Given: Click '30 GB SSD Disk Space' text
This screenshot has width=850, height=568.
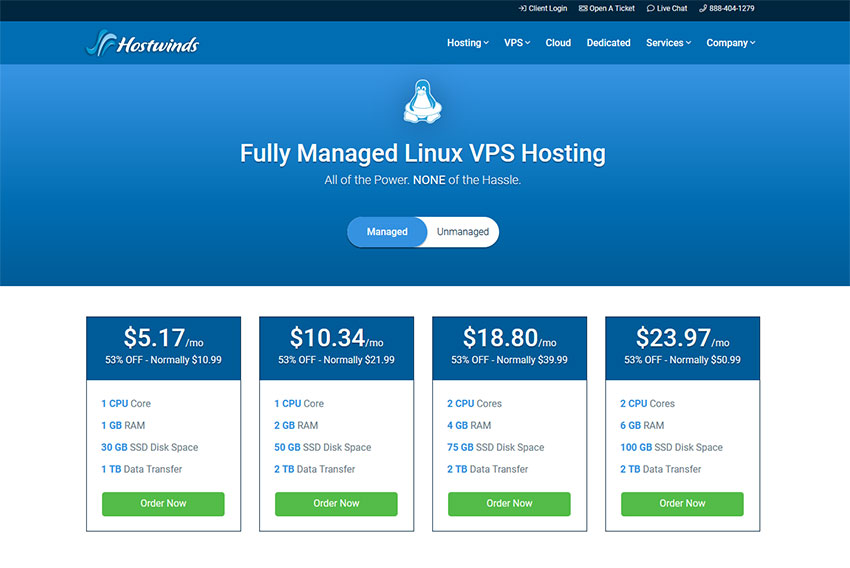Looking at the screenshot, I should point(150,448).
